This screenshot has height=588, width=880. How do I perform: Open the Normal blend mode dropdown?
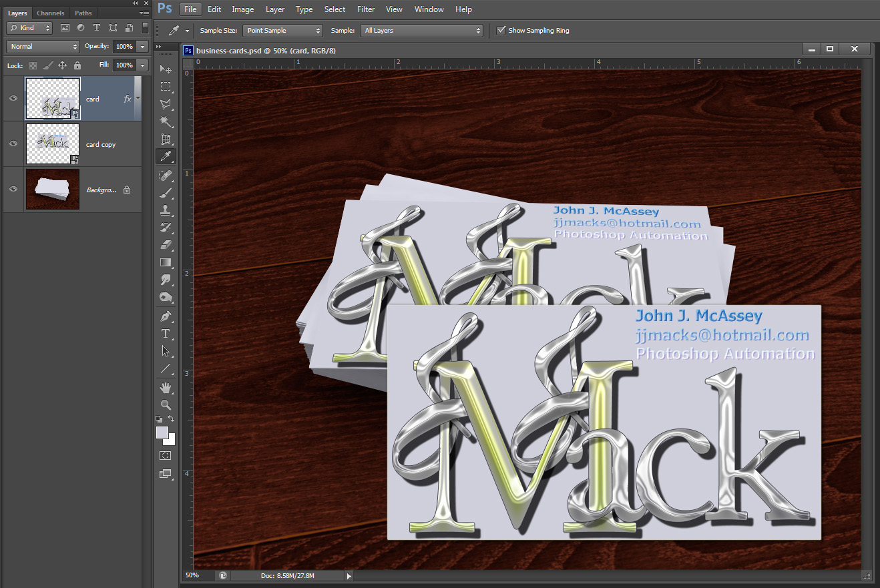pyautogui.click(x=43, y=47)
